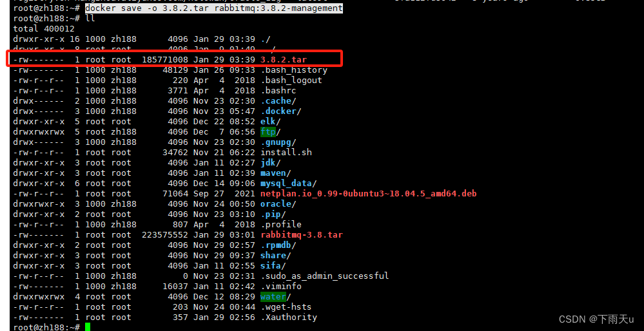644x331 pixels.
Task: Select the .rpmdb/ directory name
Action: [278, 245]
